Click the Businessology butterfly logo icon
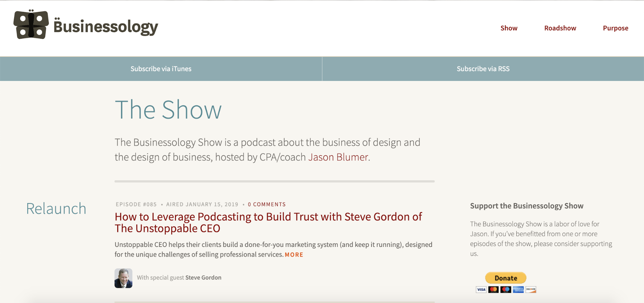The width and height of the screenshot is (644, 303). pyautogui.click(x=31, y=24)
